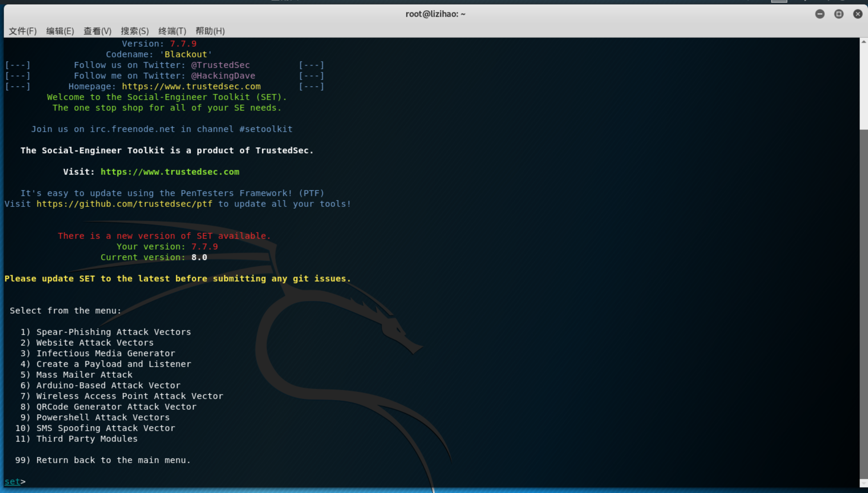This screenshot has height=493, width=868.
Task: Open the 帮助(H) menu
Action: point(210,31)
